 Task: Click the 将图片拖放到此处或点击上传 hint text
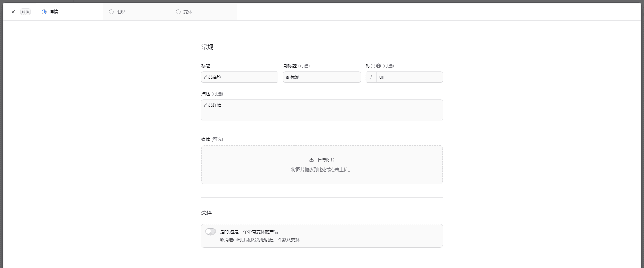pos(321,170)
